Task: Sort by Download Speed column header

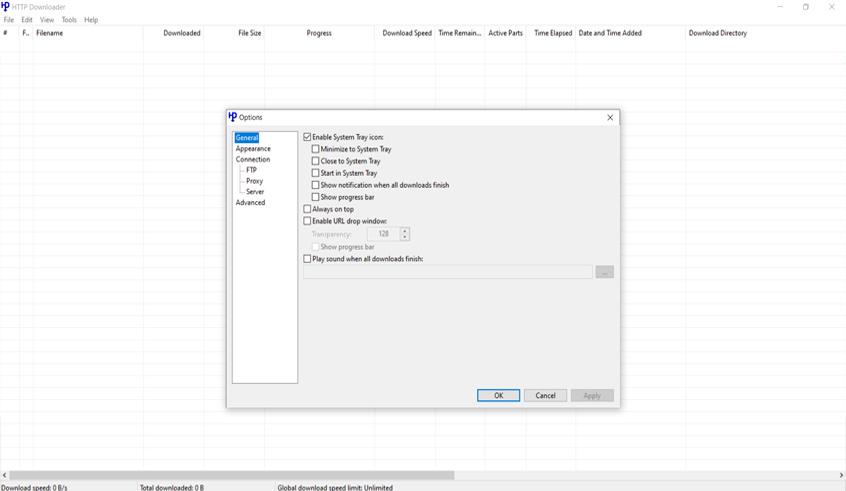Action: coord(405,33)
